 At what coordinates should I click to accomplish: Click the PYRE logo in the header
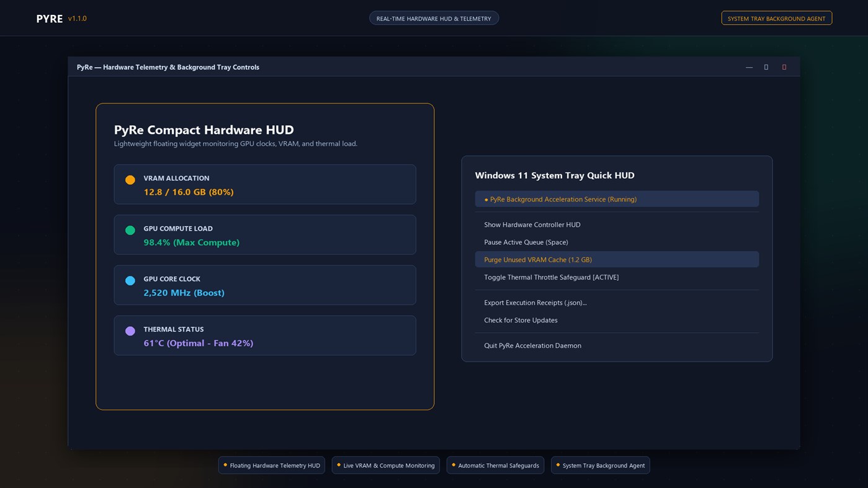click(50, 19)
